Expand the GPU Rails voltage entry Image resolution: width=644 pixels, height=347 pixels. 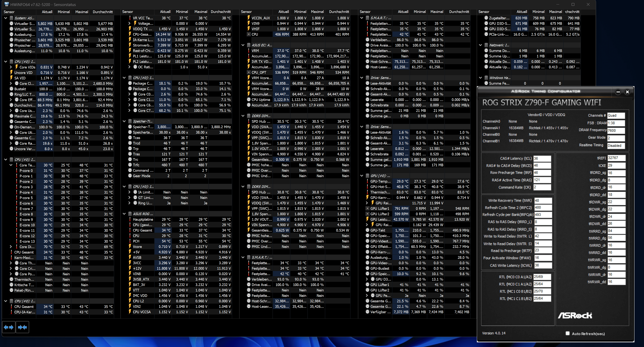[x=367, y=203]
